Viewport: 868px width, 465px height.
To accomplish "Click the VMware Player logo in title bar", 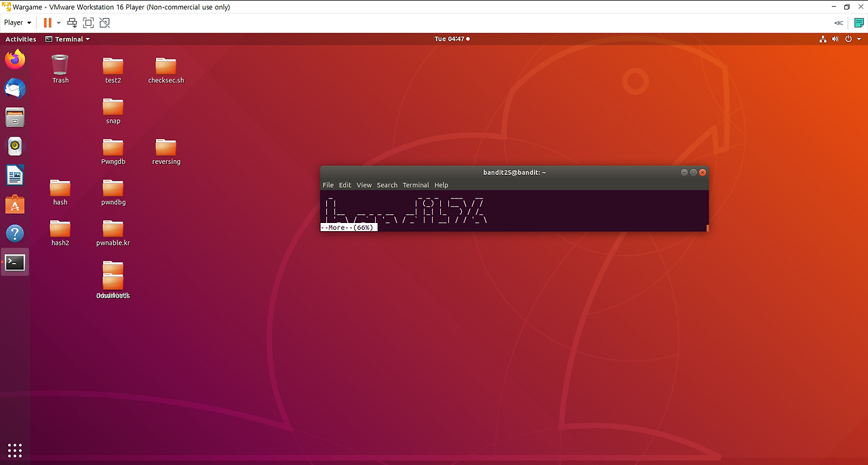I will click(x=6, y=7).
